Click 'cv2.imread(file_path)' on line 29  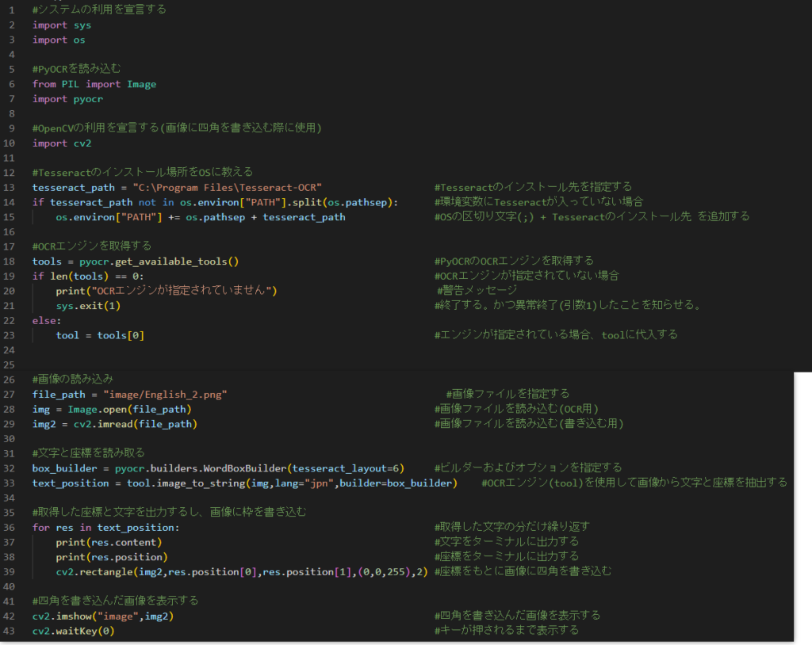click(135, 424)
